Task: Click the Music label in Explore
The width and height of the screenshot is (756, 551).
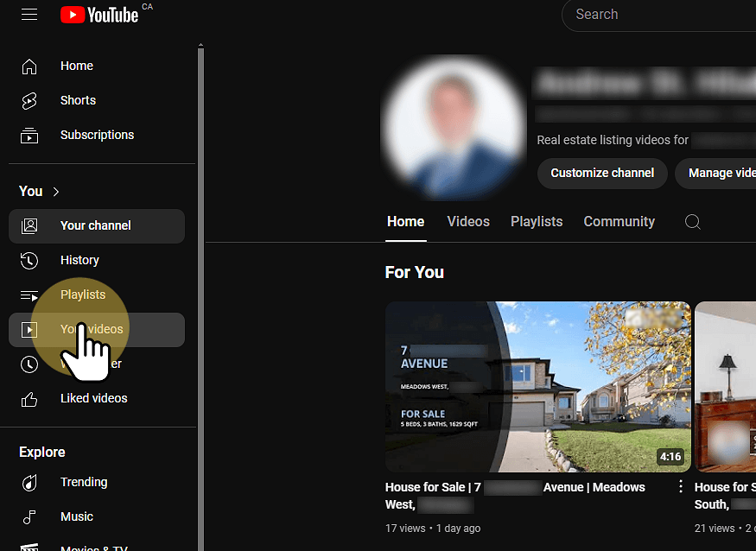Action: (77, 517)
